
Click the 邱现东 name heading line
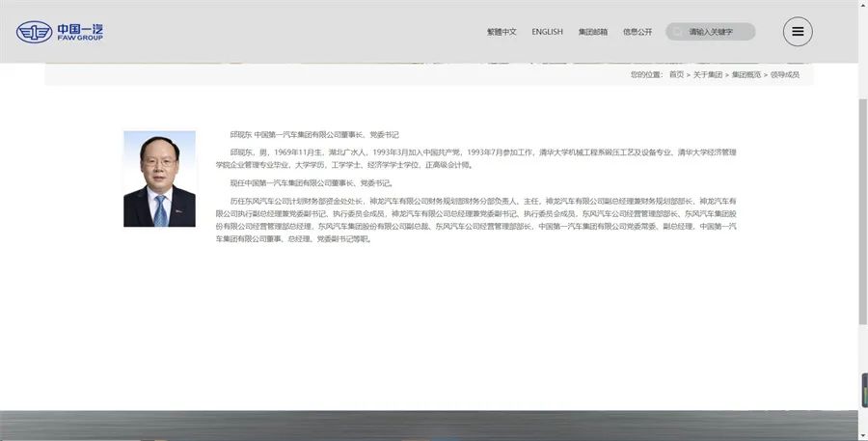pyautogui.click(x=313, y=135)
